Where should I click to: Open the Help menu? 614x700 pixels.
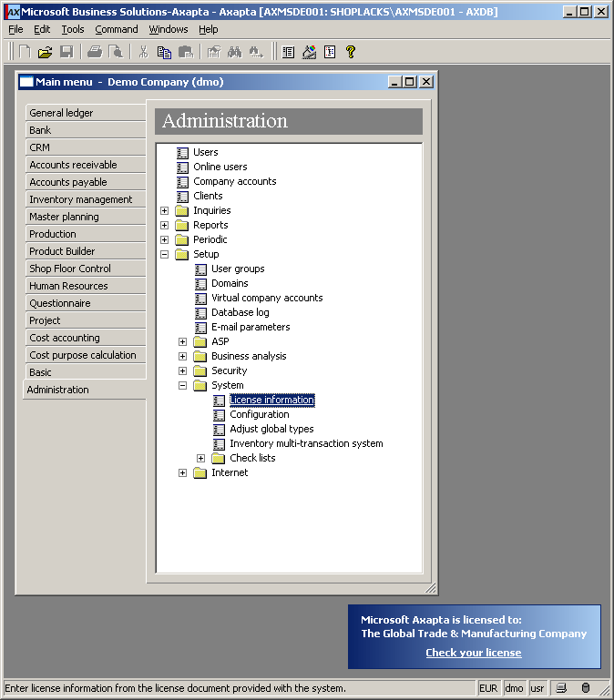click(x=209, y=29)
